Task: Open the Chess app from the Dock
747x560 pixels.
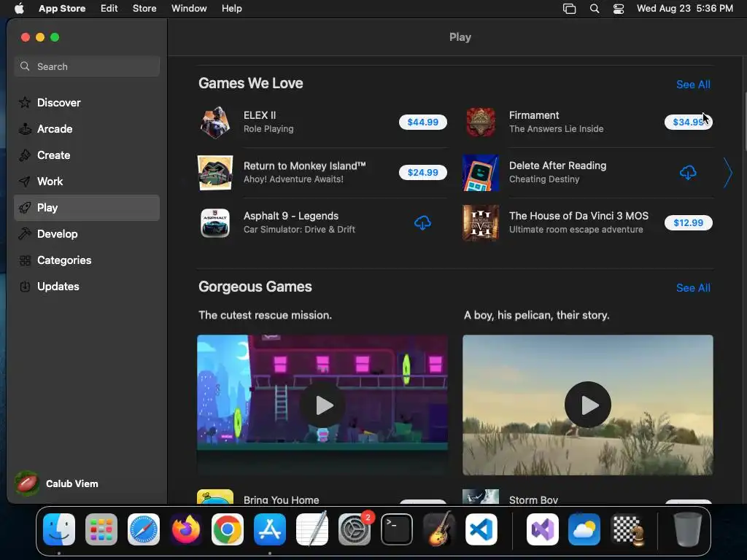Action: point(627,529)
